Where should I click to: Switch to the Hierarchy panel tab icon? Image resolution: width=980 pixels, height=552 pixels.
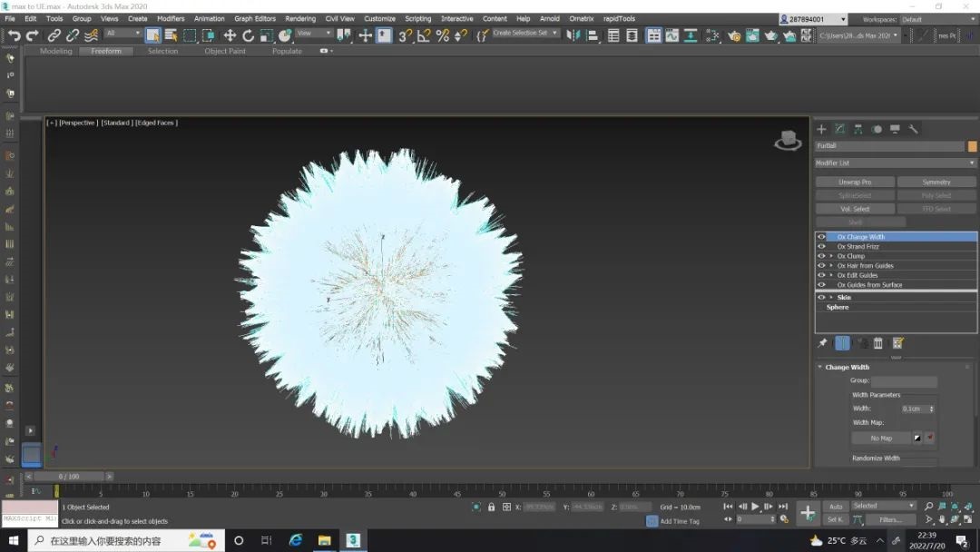click(x=858, y=129)
